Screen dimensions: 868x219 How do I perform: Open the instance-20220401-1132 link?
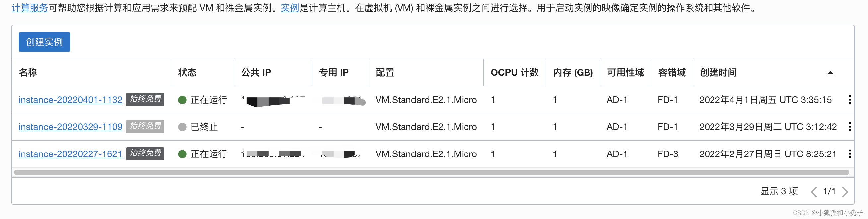pyautogui.click(x=70, y=100)
